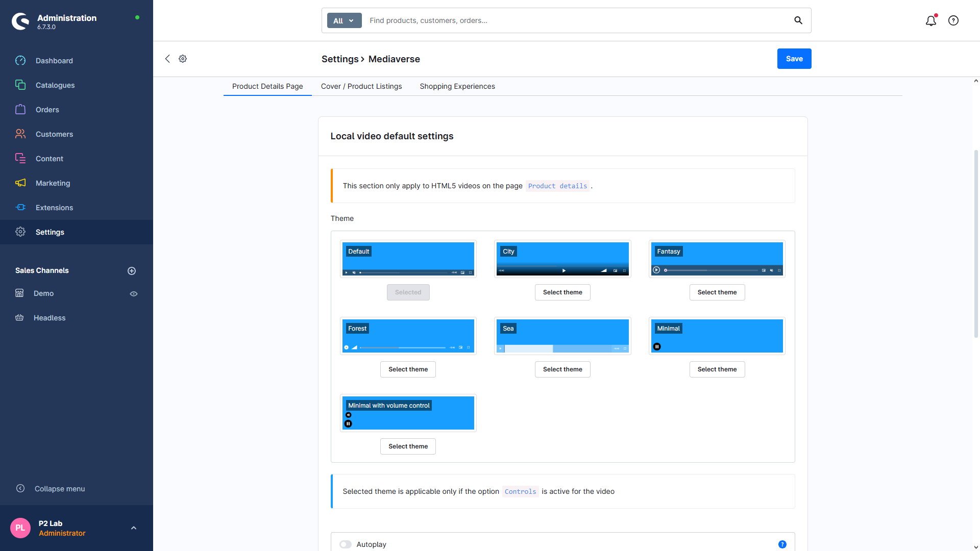Screen dimensions: 980x551
Task: Open the Dashboard icon in sidebar
Action: 20,61
